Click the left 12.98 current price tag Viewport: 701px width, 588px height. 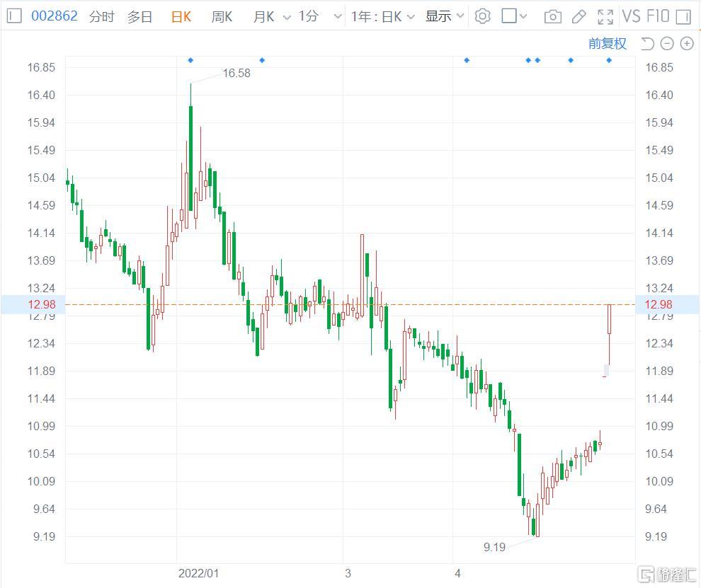coord(33,304)
